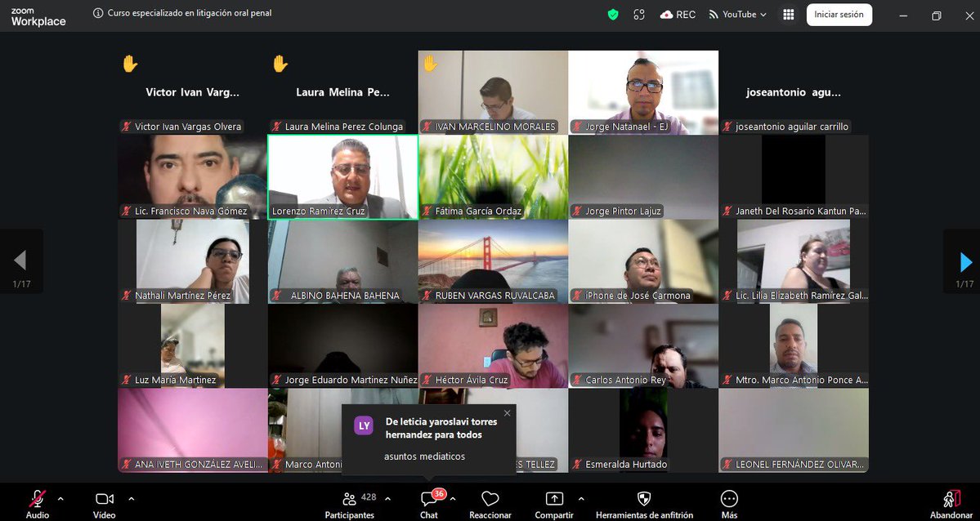This screenshot has width=980, height=521.
Task: Select Jorge Eduardo Martinez Nuñez video tile
Action: coord(342,345)
